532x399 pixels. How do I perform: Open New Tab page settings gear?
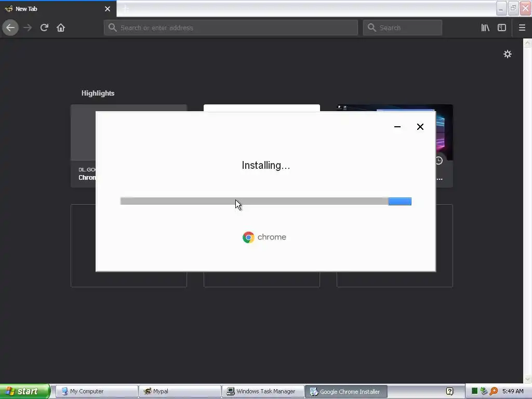tap(507, 54)
